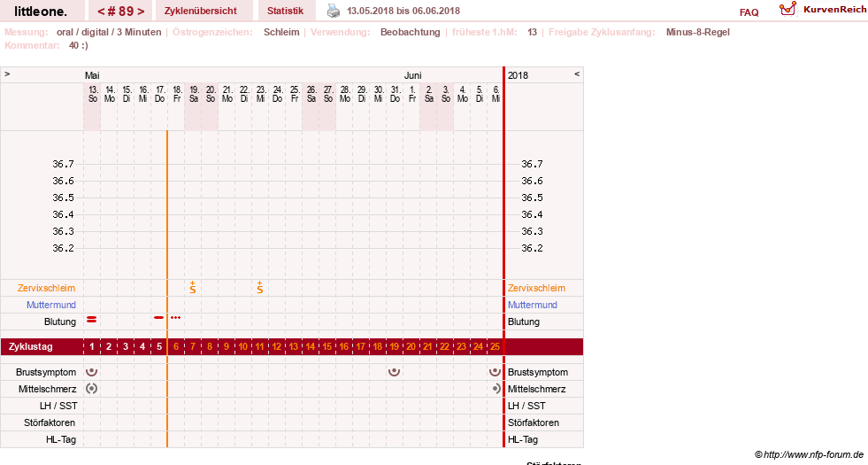Image resolution: width=868 pixels, height=465 pixels.
Task: Open the FAQ link
Action: click(749, 12)
